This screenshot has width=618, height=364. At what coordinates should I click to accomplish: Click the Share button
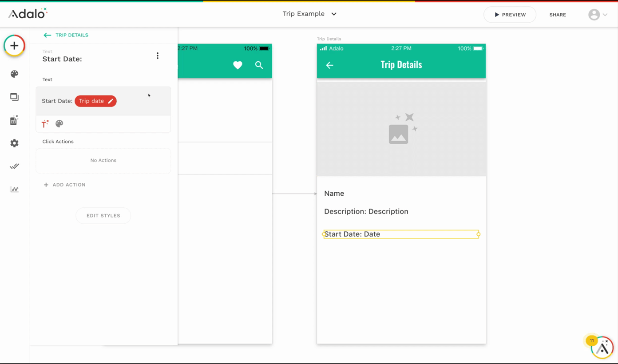(558, 15)
